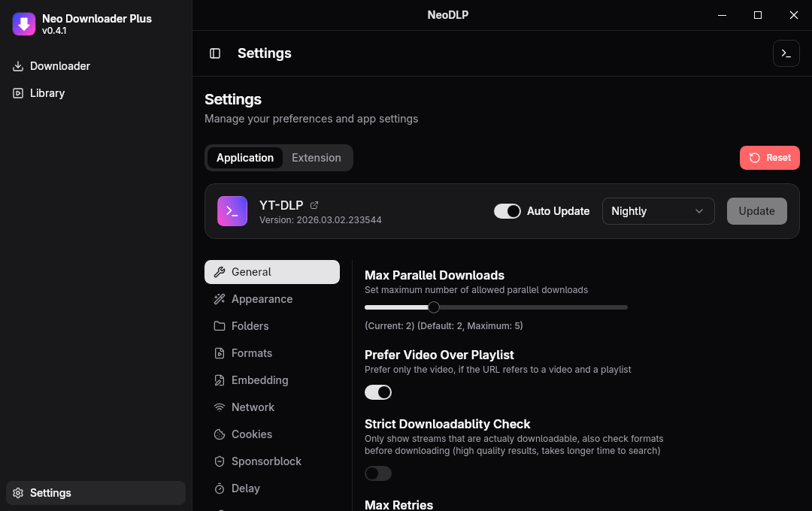Screen dimensions: 812x511
Task: Switch to the Extension tab
Action: click(317, 158)
